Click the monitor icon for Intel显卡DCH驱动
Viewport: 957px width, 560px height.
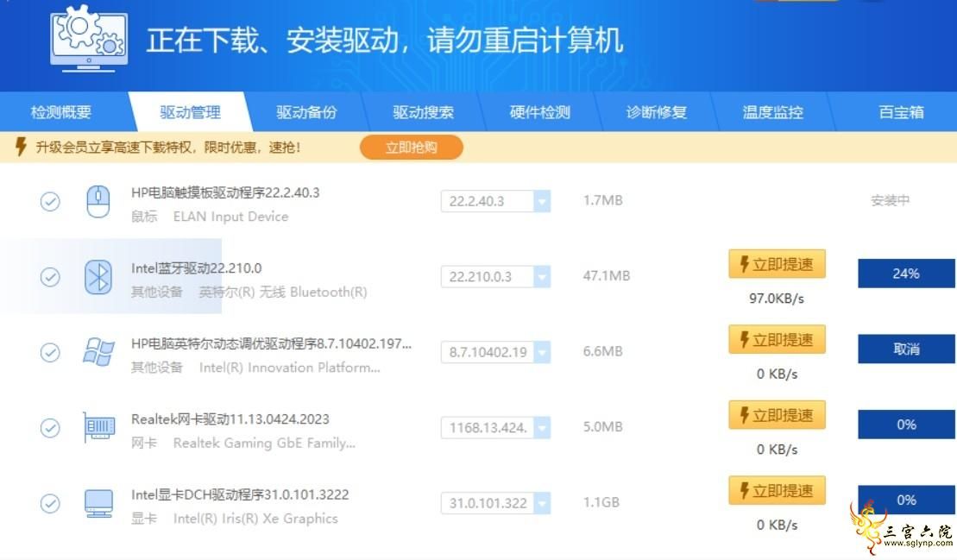(x=98, y=503)
